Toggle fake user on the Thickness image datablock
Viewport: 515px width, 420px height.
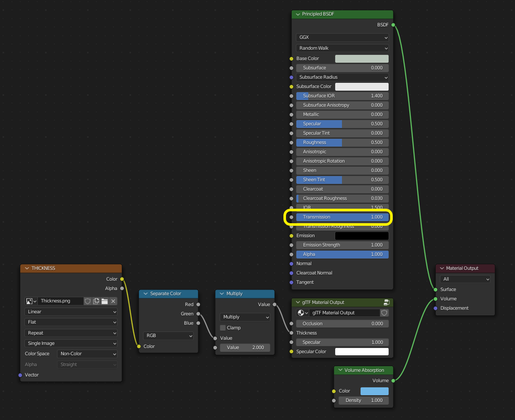(88, 301)
